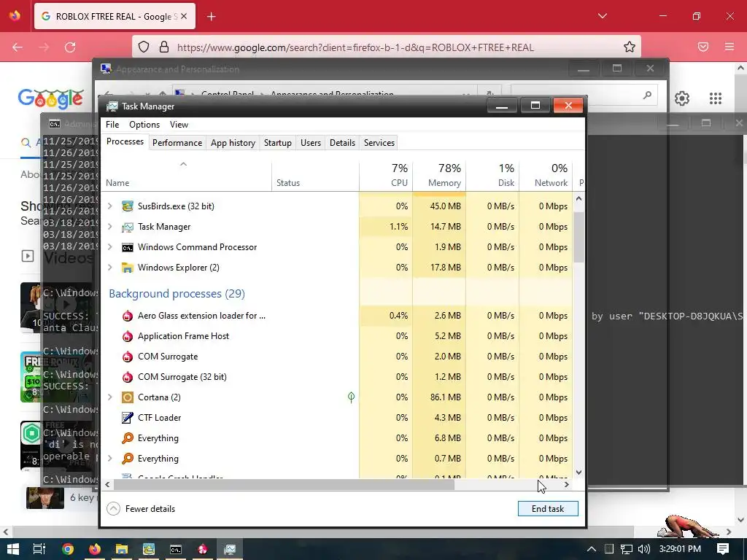Open the Firefox list all tabs dropdown
This screenshot has height=560, width=747.
(x=602, y=16)
